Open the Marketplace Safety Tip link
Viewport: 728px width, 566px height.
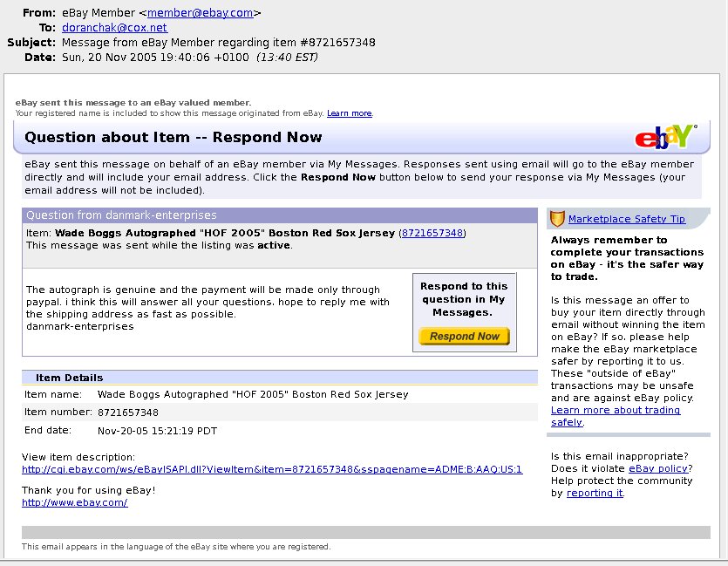click(x=627, y=219)
